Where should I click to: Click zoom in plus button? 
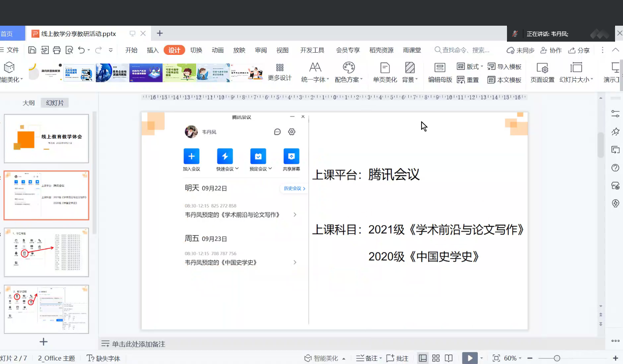[615, 358]
